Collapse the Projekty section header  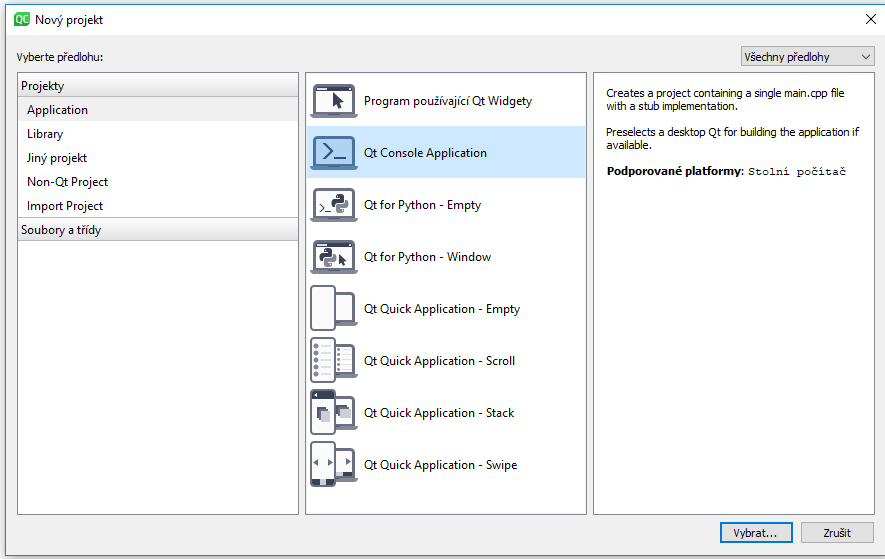pyautogui.click(x=158, y=86)
